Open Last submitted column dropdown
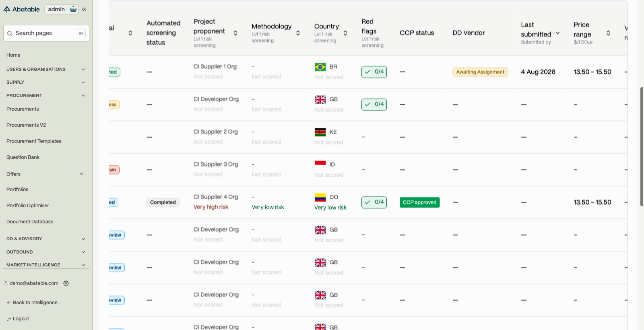The width and height of the screenshot is (644, 330). (x=557, y=33)
